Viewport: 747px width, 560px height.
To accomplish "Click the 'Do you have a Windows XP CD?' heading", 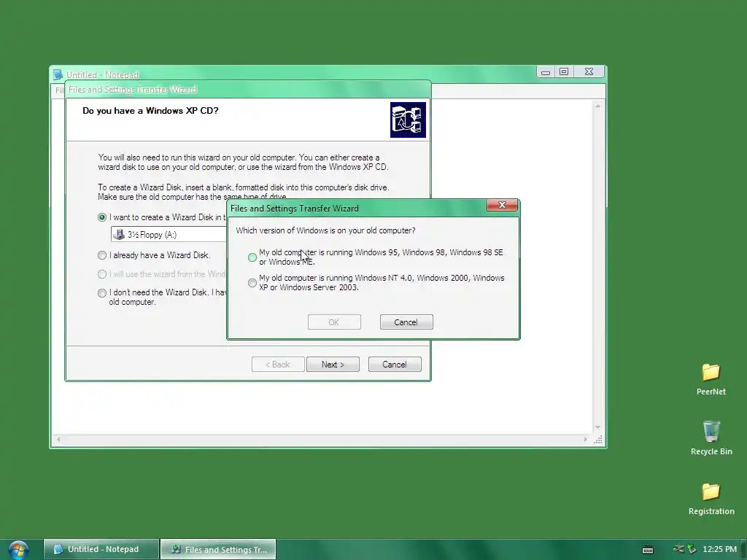I will click(150, 111).
